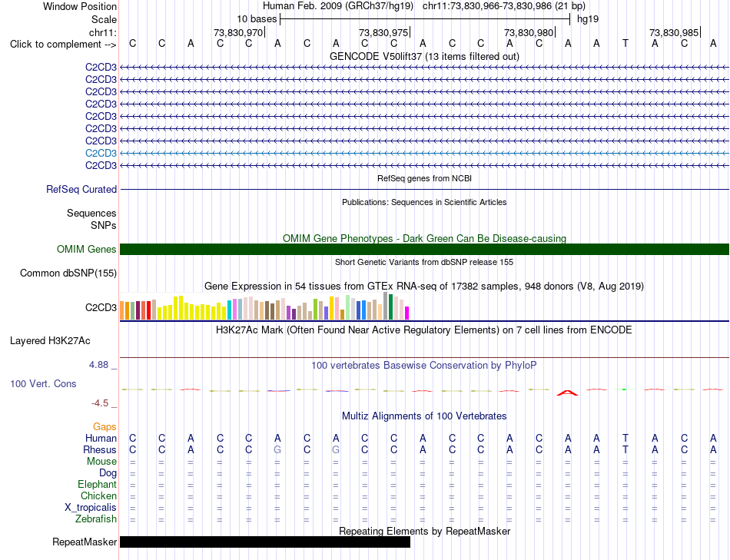The image size is (730, 560).
Task: Select the Chicken species row label
Action: point(98,495)
